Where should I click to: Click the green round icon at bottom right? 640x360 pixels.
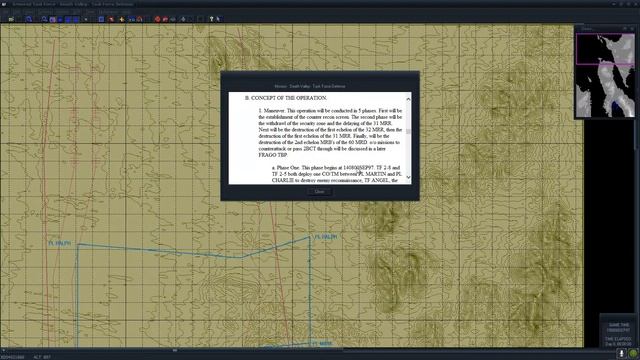tap(633, 353)
